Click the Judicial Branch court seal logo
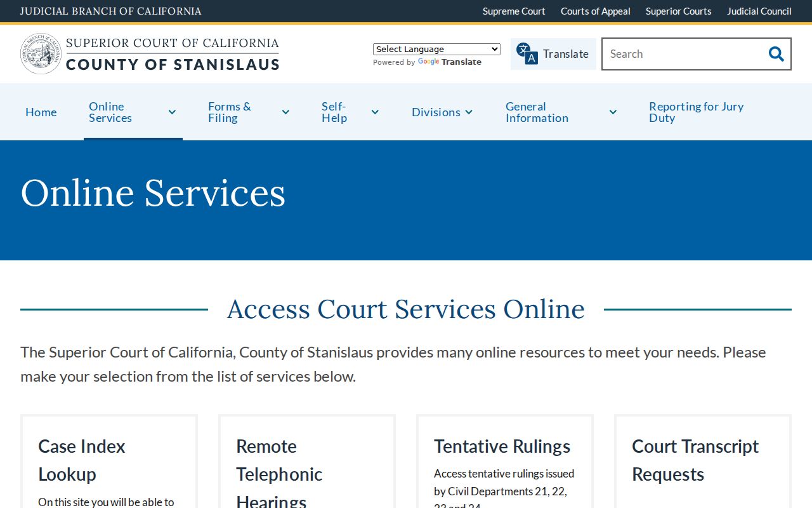The image size is (812, 508). click(41, 54)
